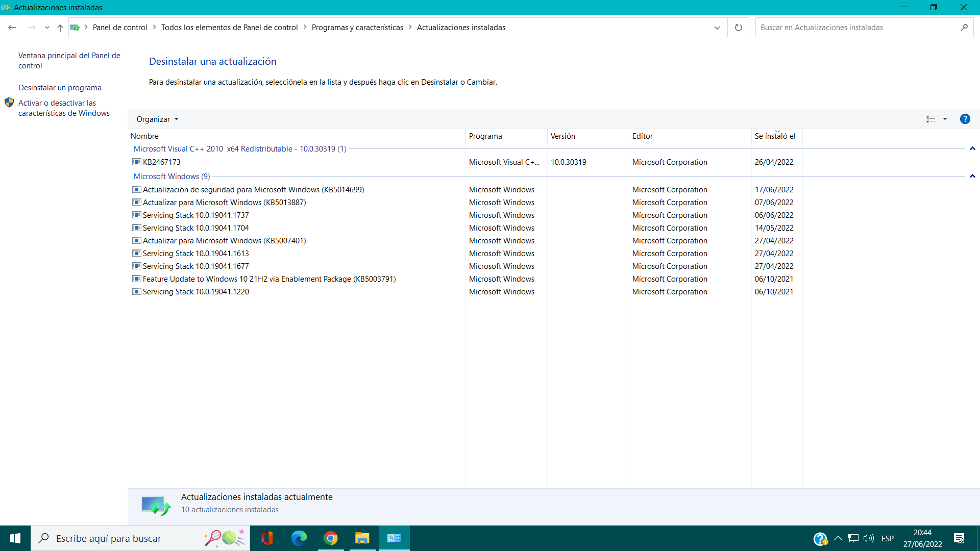Viewport: 980px width, 551px height.
Task: Sort by the Se instaló el column
Action: (x=777, y=136)
